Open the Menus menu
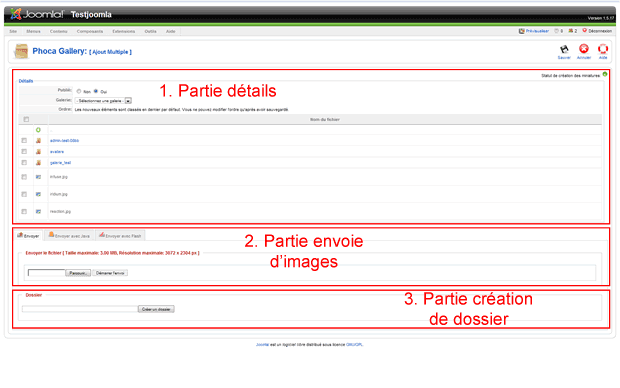The image size is (620, 388). [x=33, y=31]
